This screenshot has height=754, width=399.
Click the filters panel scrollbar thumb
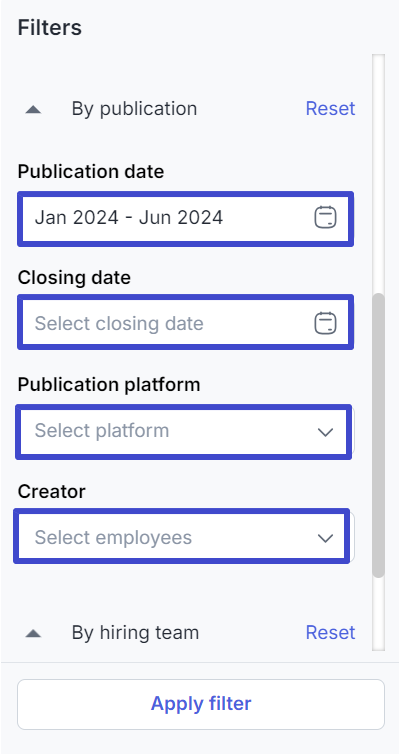pos(379,435)
